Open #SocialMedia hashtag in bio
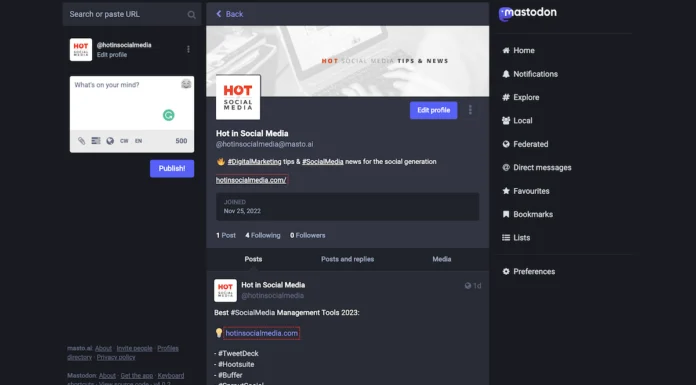The image size is (696, 385). point(323,162)
